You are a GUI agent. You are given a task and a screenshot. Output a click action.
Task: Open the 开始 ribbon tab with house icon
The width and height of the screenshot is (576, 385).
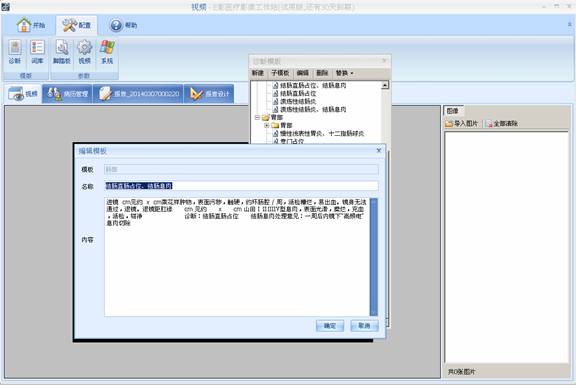coord(31,25)
